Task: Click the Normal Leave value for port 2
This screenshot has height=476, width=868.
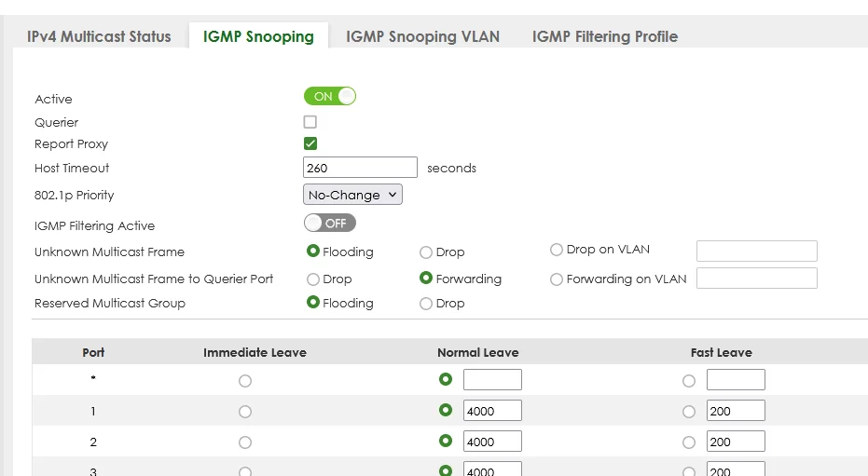Action: (x=492, y=442)
